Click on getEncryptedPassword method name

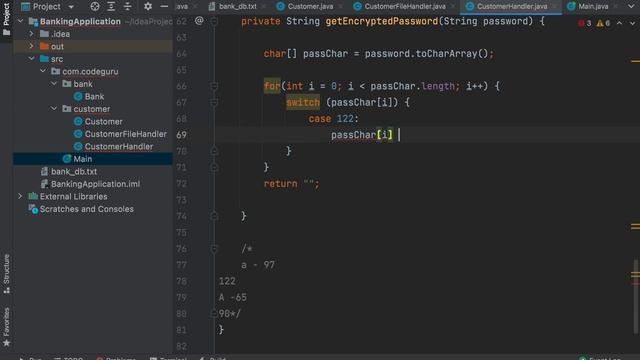point(382,21)
